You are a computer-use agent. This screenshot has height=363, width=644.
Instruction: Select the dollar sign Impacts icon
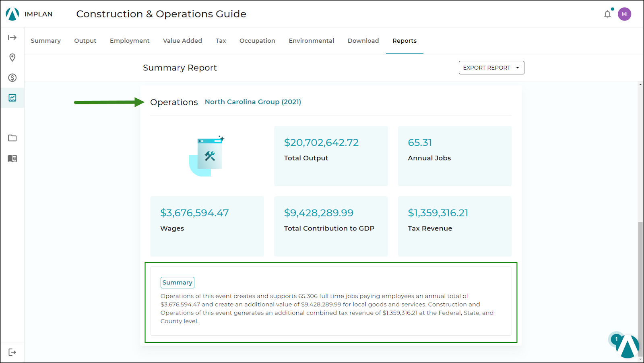coord(12,78)
